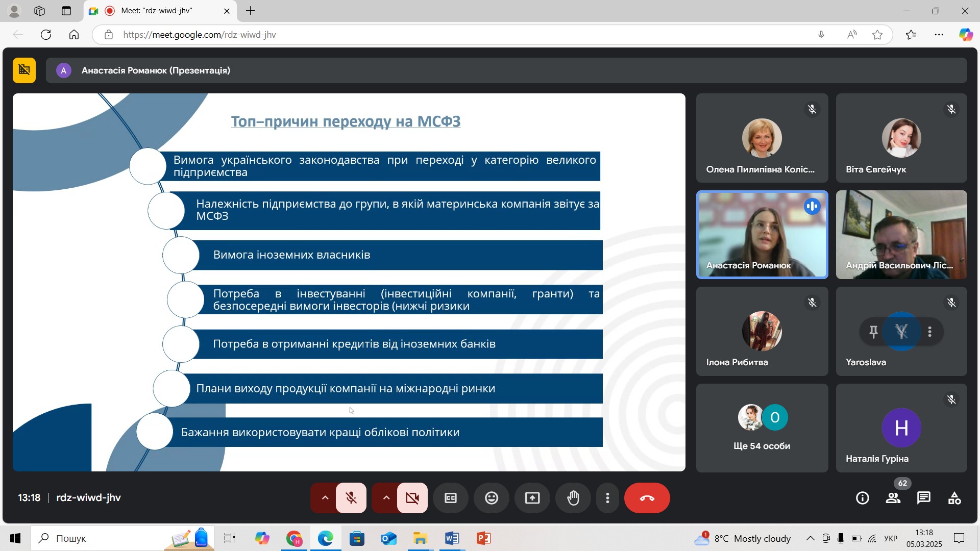Image resolution: width=980 pixels, height=551 pixels.
Task: Open PowerPoint from the taskbar
Action: coord(483,538)
